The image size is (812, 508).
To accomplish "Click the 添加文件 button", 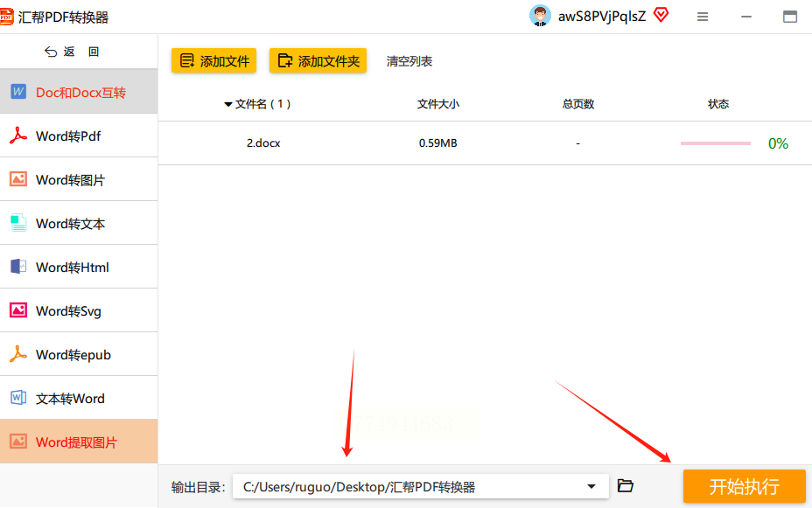I will coord(213,61).
